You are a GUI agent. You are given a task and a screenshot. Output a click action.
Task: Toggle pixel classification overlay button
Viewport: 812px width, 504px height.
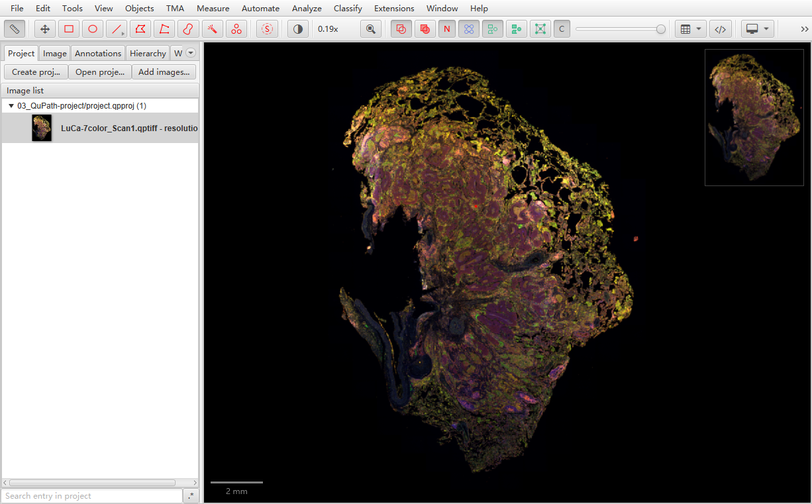pos(562,29)
